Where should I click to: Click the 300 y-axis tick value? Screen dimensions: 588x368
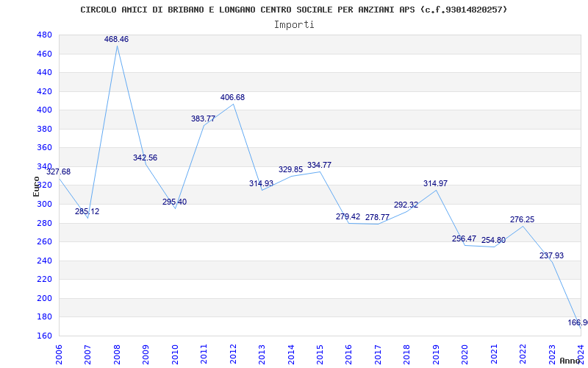[44, 204]
